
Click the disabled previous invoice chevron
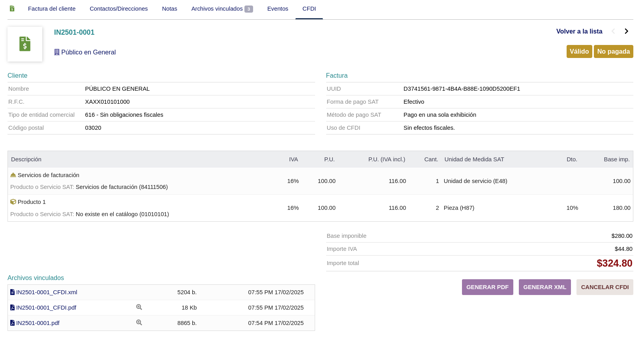613,31
